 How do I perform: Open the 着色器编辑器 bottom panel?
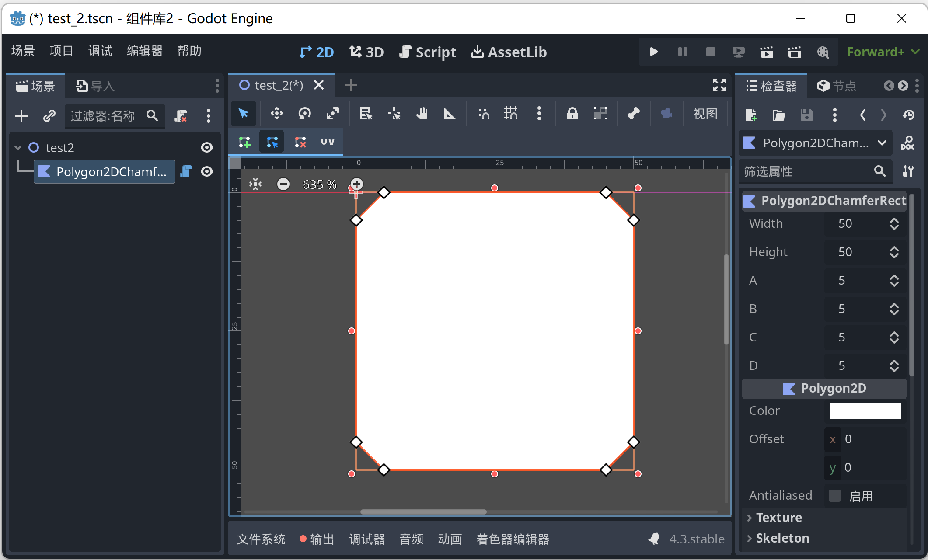point(513,539)
